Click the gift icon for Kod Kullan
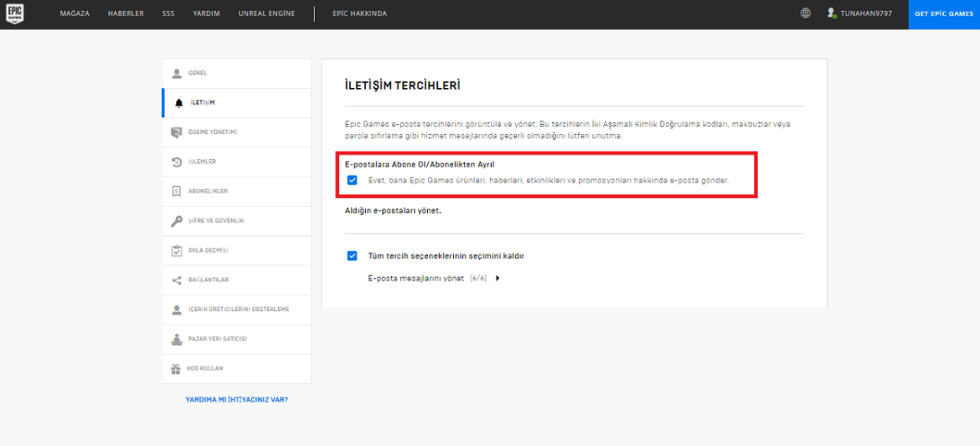Image resolution: width=980 pixels, height=446 pixels. [177, 368]
